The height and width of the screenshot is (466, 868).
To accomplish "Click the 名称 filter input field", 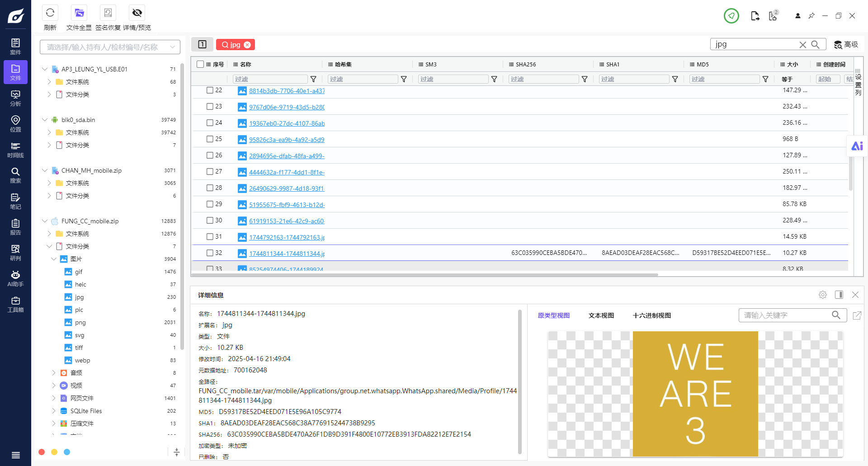I will pyautogui.click(x=270, y=79).
